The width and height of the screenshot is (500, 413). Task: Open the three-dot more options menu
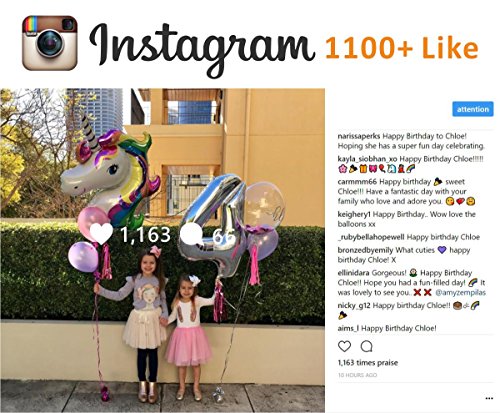click(489, 398)
